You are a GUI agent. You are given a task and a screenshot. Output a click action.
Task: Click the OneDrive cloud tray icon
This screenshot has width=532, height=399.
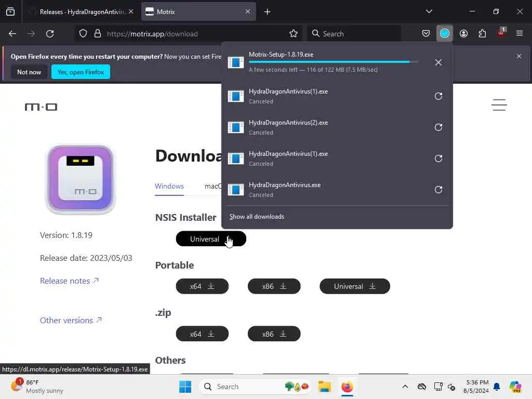point(422,387)
